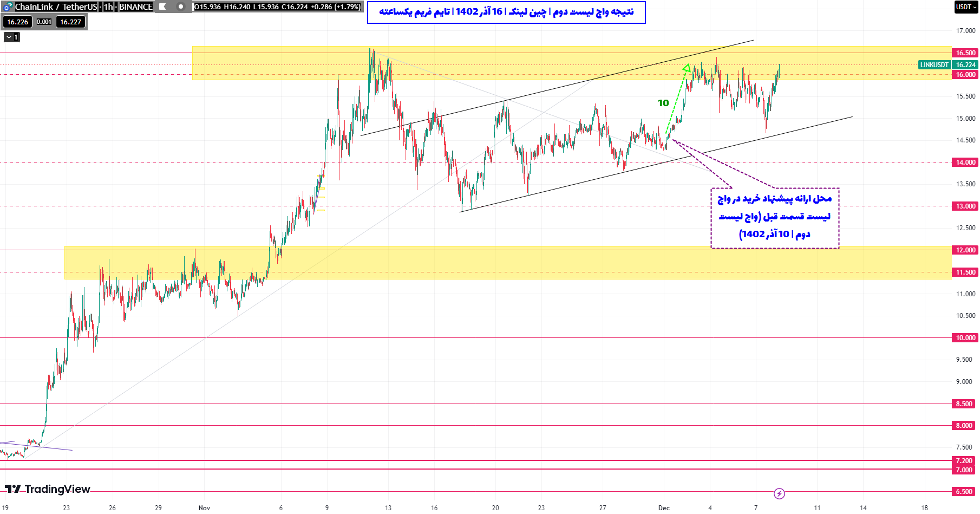Click the purple lightning event marker
Image resolution: width=980 pixels, height=514 pixels.
(779, 493)
